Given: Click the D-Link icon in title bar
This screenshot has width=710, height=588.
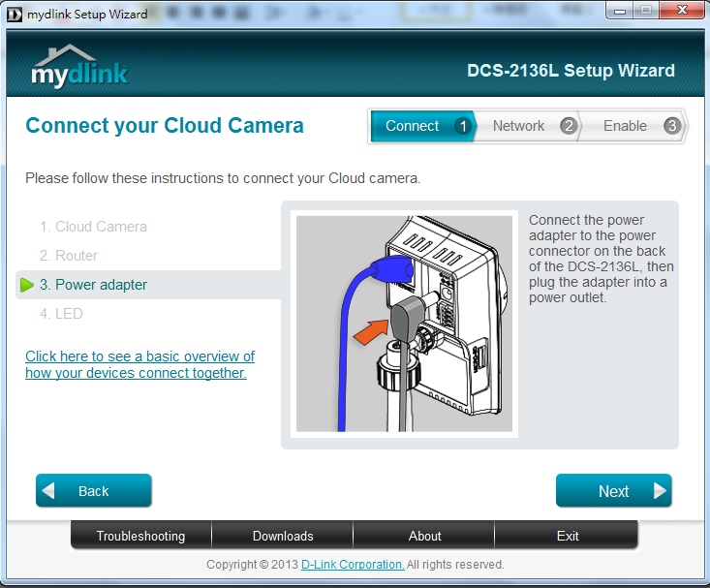Looking at the screenshot, I should (x=14, y=15).
